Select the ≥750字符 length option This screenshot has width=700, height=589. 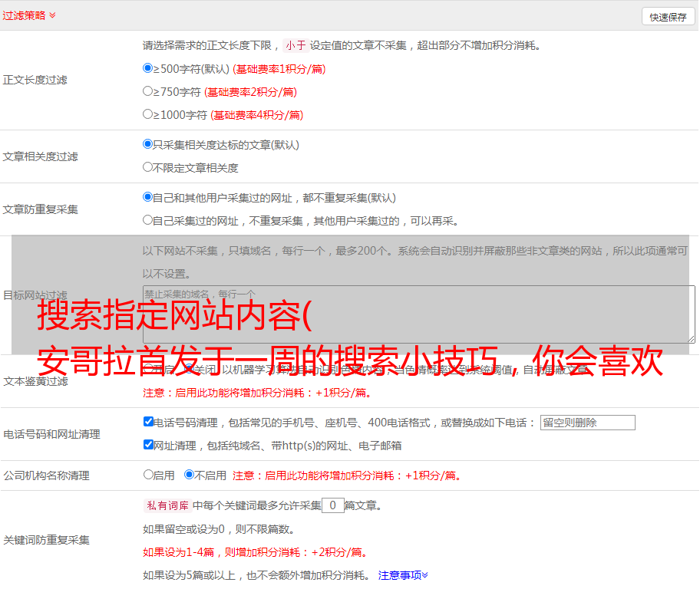(x=148, y=91)
